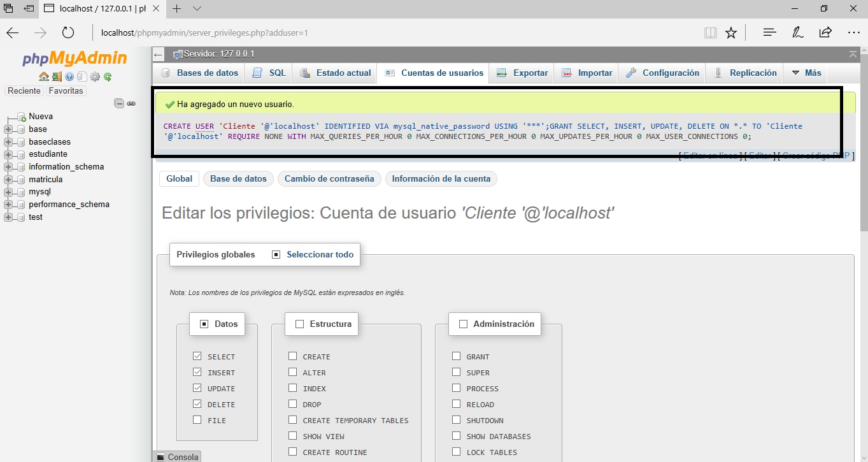Open the documentation page icon
The height and width of the screenshot is (462, 868).
click(82, 77)
